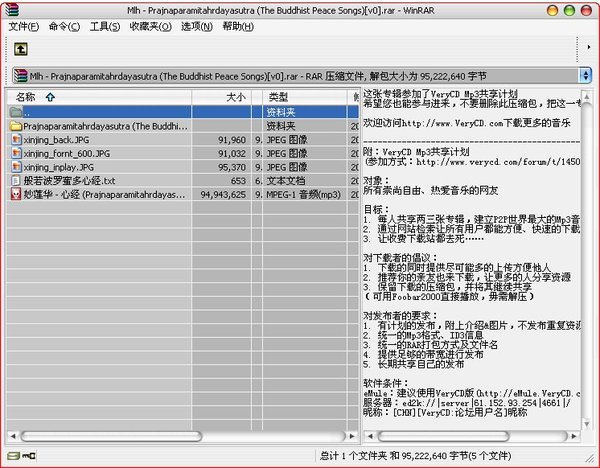Click the archive icon in the address bar
This screenshot has width=600, height=468.
tap(20, 76)
